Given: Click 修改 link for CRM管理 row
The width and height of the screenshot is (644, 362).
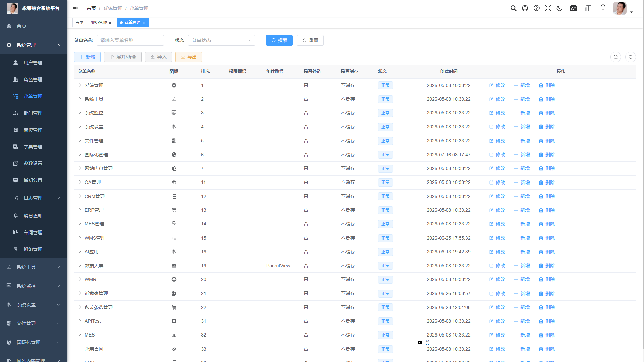Looking at the screenshot, I should click(497, 196).
